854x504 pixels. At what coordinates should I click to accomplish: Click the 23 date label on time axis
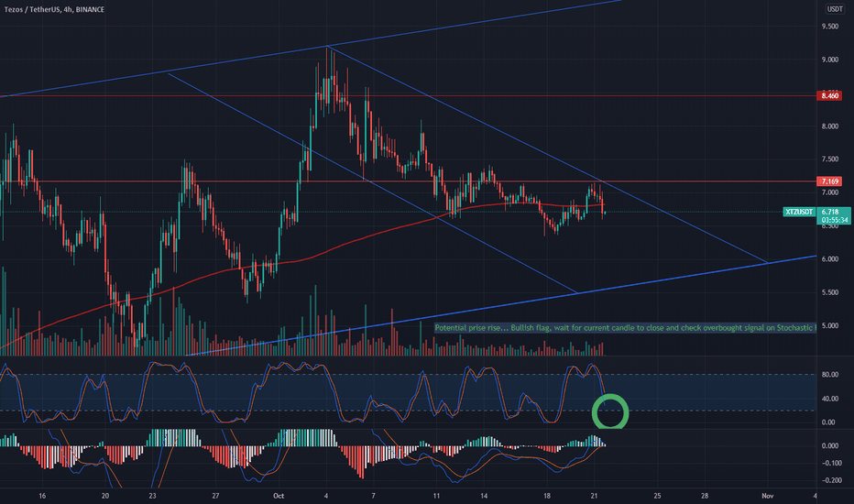pos(152,496)
